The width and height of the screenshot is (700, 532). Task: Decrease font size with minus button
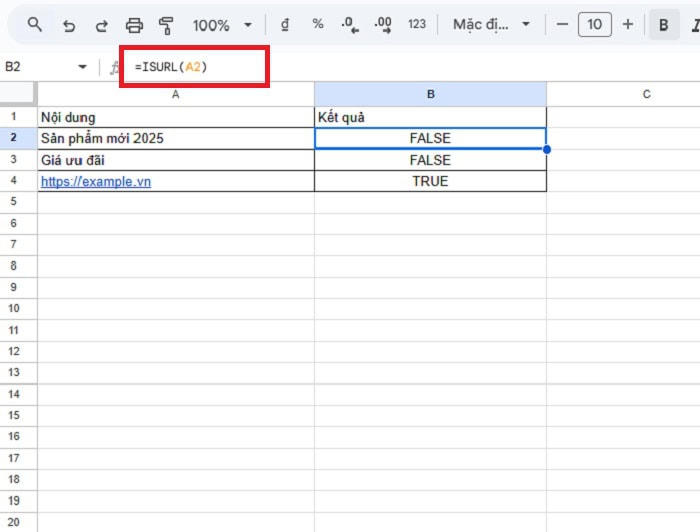tap(562, 24)
